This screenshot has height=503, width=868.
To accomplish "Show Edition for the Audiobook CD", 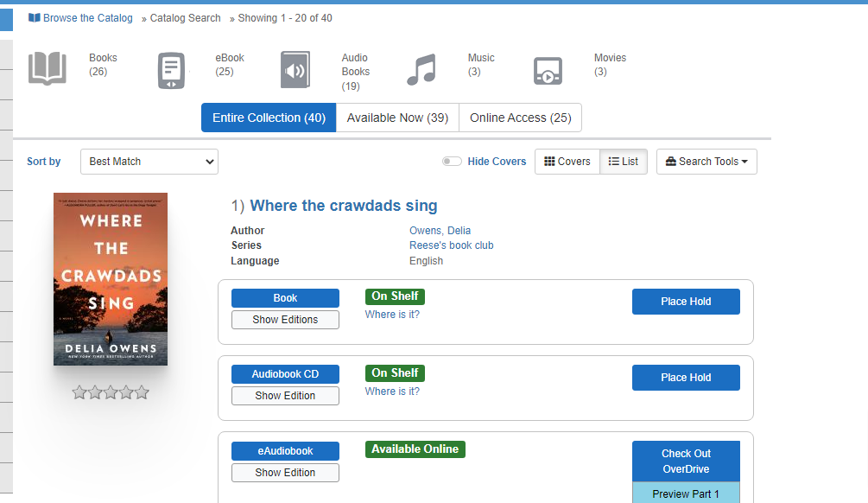I will pyautogui.click(x=285, y=396).
